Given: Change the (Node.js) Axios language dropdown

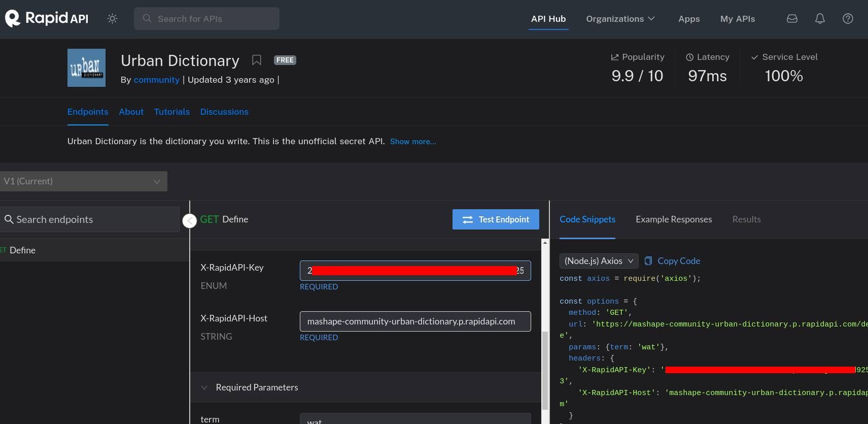Looking at the screenshot, I should [599, 261].
